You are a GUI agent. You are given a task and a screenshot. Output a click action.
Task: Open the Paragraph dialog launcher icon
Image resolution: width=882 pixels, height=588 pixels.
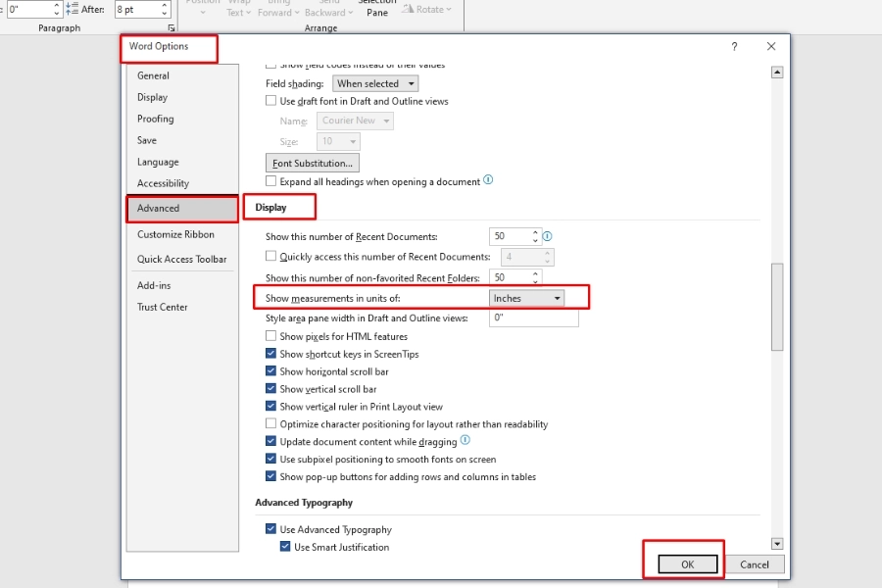171,28
